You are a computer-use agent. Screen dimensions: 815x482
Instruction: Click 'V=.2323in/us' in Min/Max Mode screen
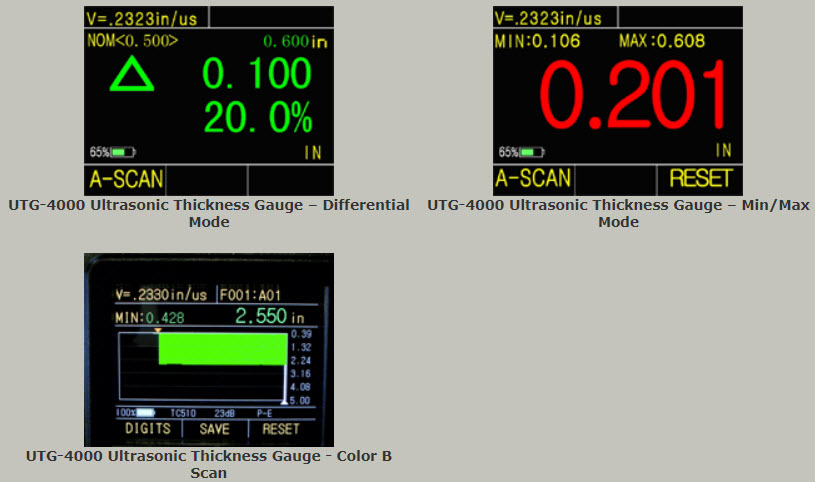coord(548,19)
